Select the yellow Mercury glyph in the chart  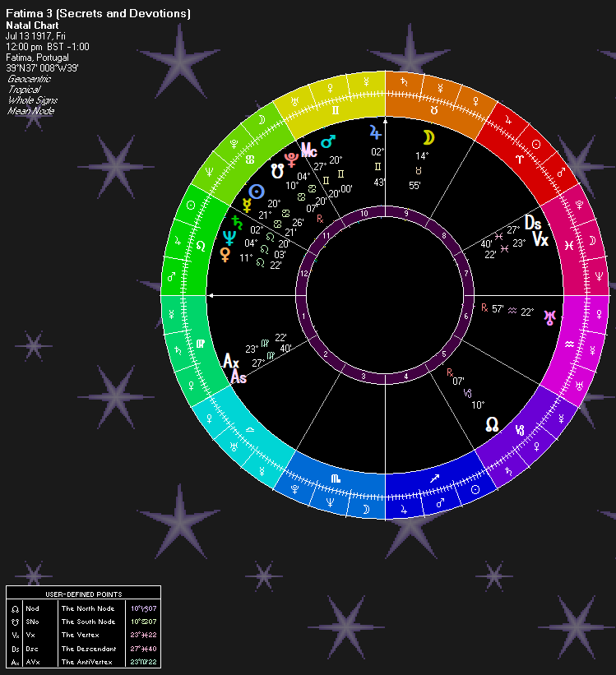tap(247, 206)
